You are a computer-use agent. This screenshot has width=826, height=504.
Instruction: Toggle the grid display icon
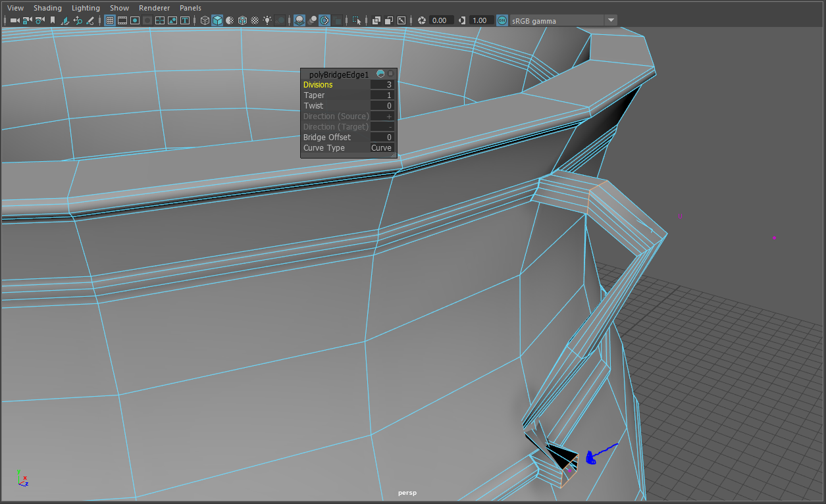[110, 20]
